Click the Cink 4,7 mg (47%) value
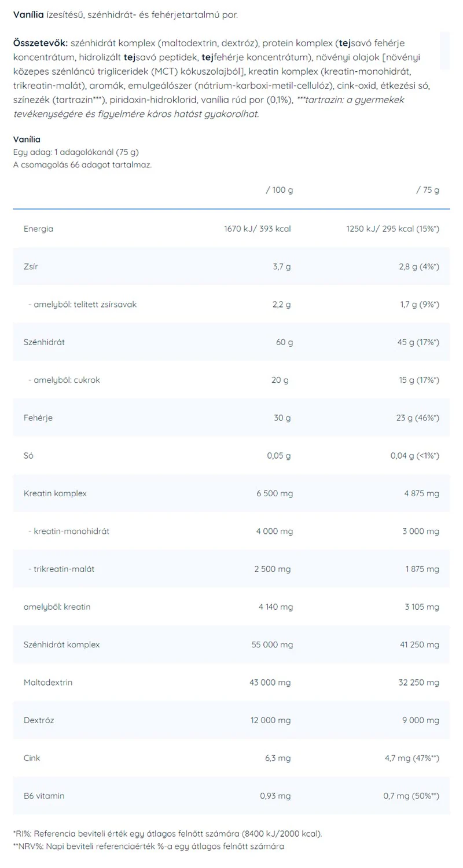Viewport: 463px width, 868px height. tap(412, 758)
